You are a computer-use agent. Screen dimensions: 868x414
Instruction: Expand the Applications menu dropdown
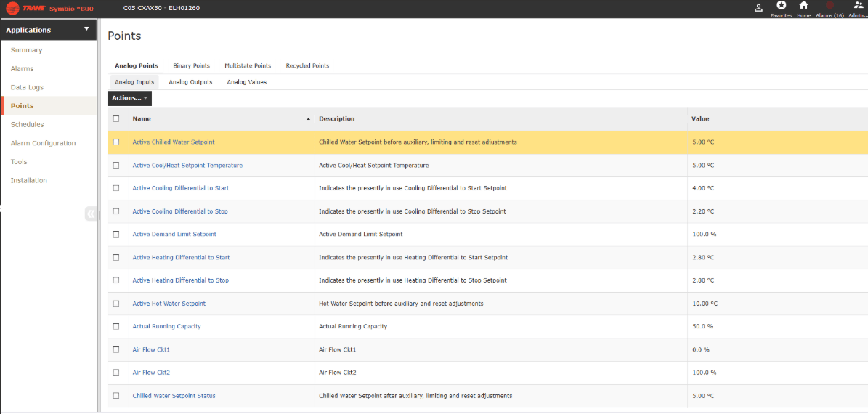(86, 30)
